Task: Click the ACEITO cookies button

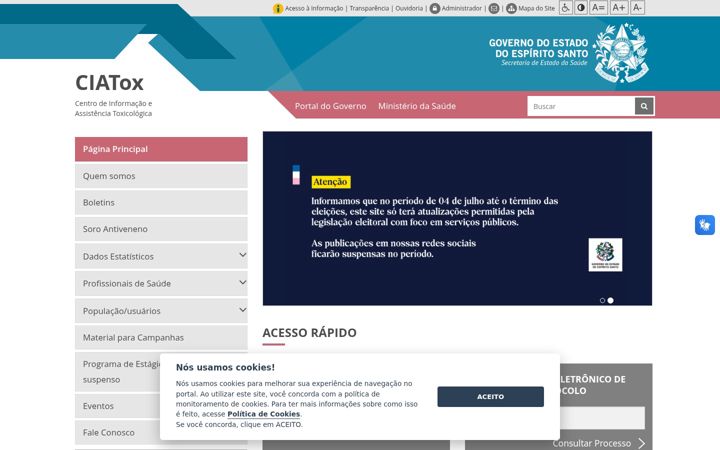Action: pos(490,397)
